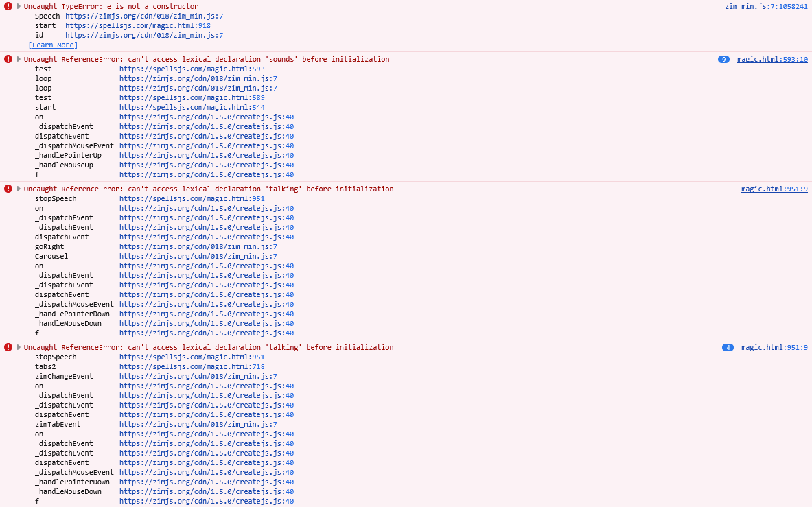Screen dimensions: 812x507
Task: Collapse the 'e is not a constructor' stack trace
Action: point(19,6)
